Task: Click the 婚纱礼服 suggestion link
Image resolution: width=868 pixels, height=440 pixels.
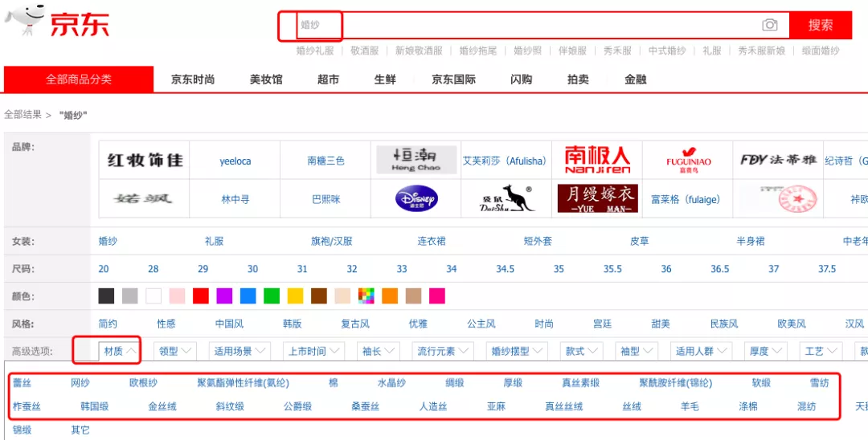Action: point(315,51)
